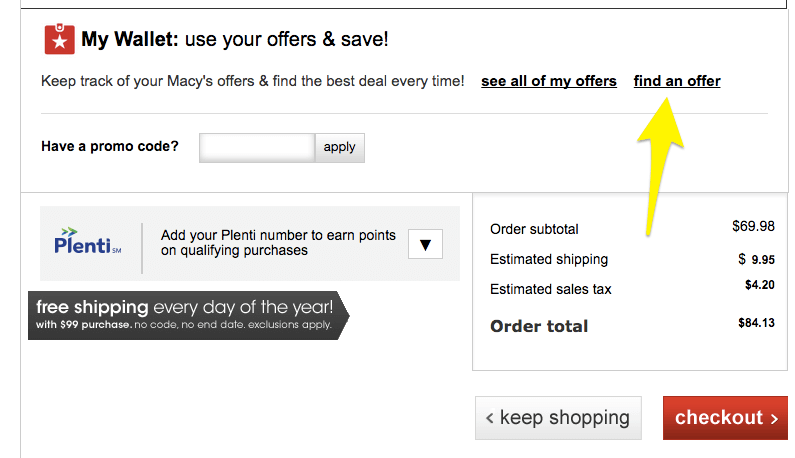Proceed with the red checkout button
The image size is (795, 458).
tap(725, 418)
